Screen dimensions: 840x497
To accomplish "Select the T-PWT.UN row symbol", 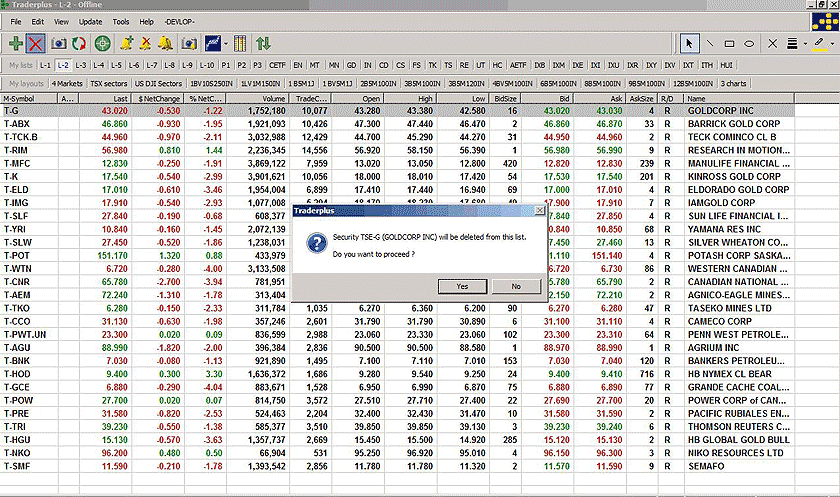I will pyautogui.click(x=25, y=335).
